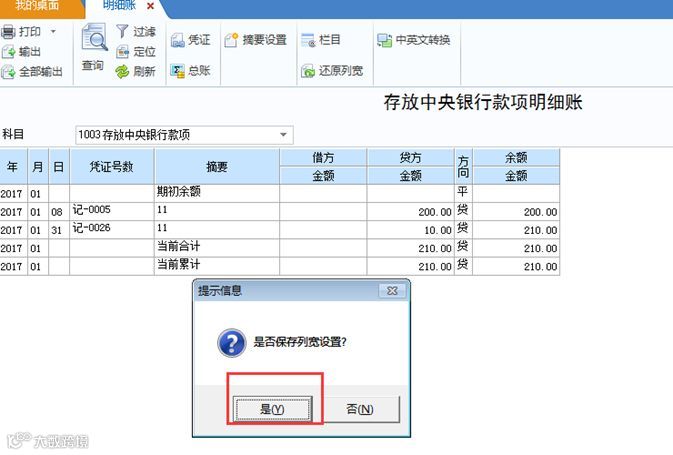The image size is (673, 455).
Task: Click the blue question mark icon
Action: pos(232,343)
